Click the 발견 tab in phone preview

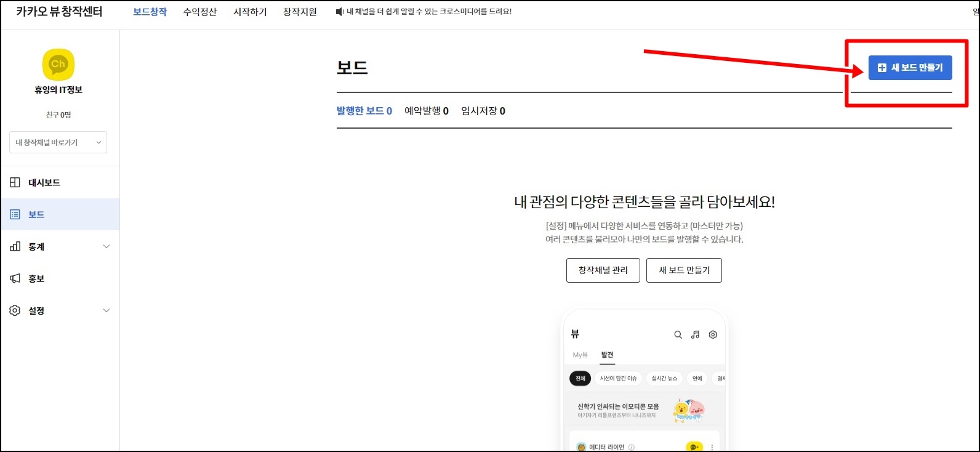(607, 355)
